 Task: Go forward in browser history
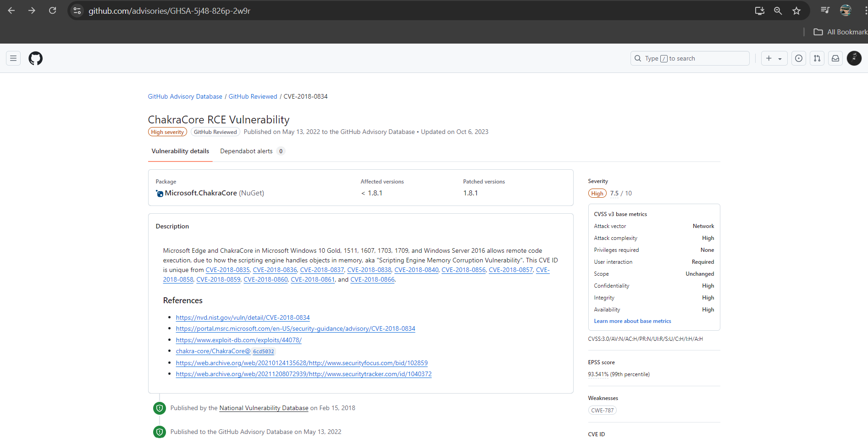32,11
